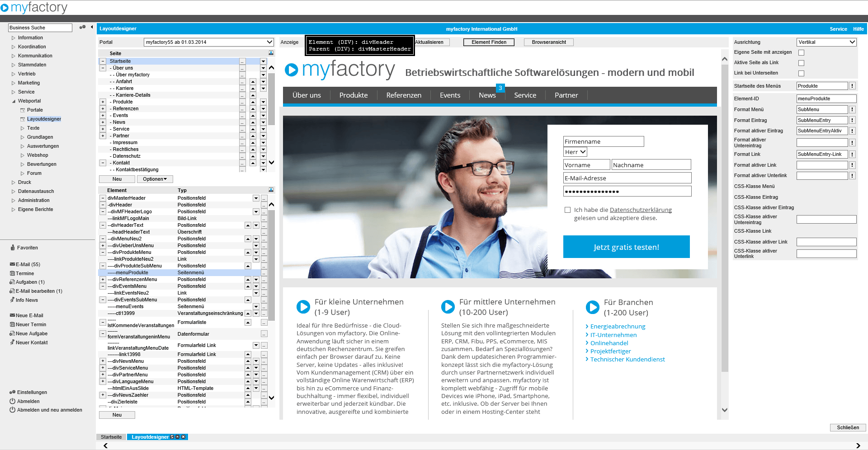Click the icon in the Seite panel header

pyautogui.click(x=271, y=53)
